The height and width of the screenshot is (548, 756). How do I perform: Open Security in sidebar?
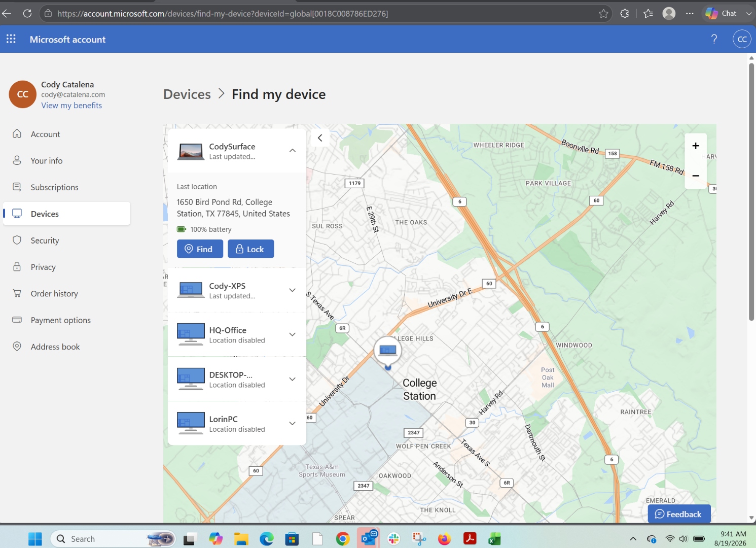click(66, 241)
